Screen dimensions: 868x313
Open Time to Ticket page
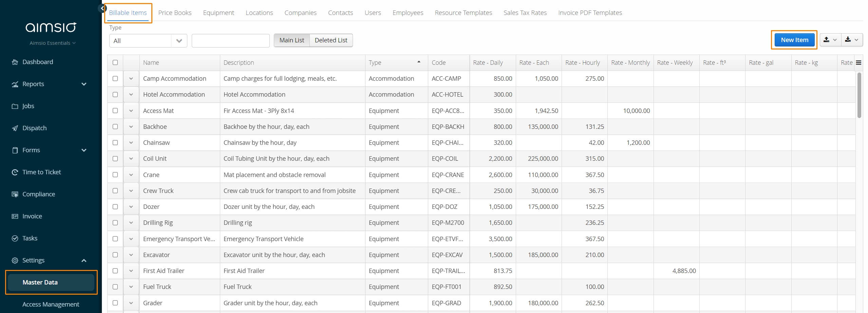point(41,172)
